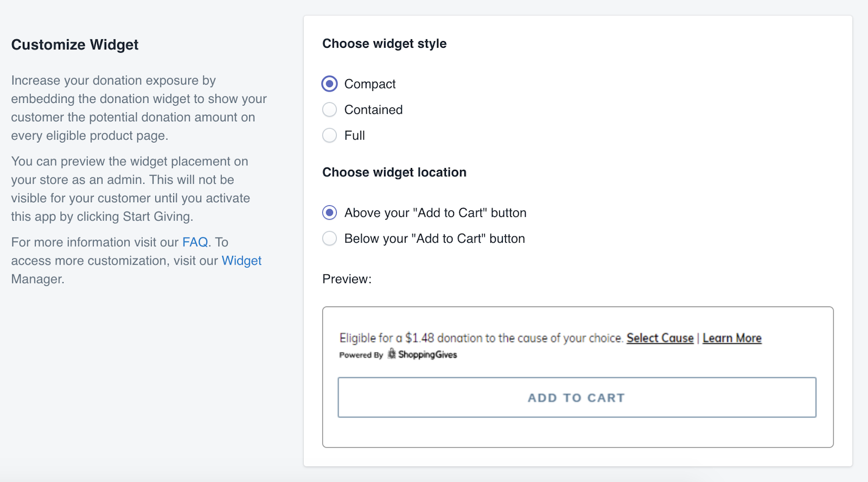Open the Learn More link in preview
Viewport: 868px width, 482px height.
coord(732,338)
